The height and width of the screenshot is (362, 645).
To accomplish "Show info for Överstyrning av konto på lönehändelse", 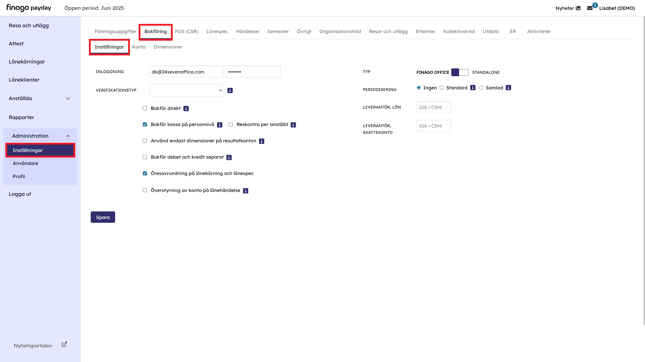I will click(x=246, y=191).
